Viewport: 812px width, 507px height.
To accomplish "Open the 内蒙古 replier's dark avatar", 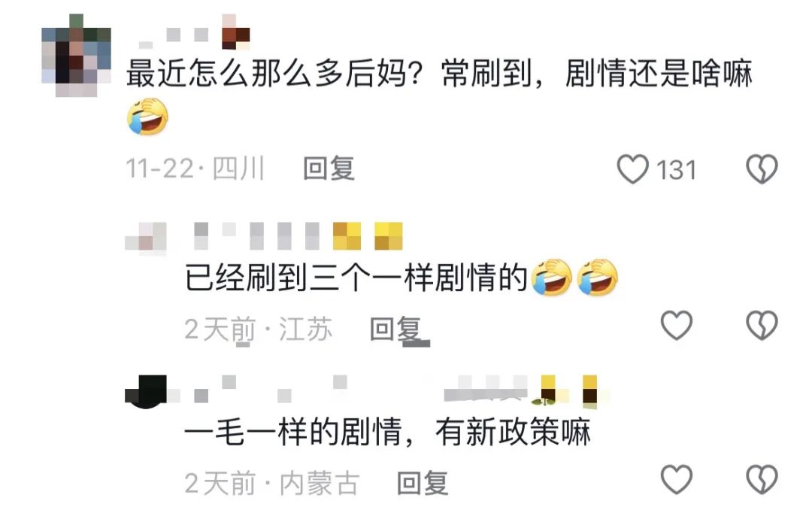I will [x=146, y=392].
